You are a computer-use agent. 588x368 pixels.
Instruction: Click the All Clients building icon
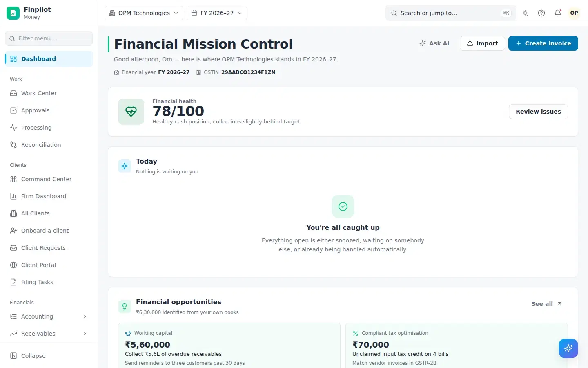click(13, 213)
